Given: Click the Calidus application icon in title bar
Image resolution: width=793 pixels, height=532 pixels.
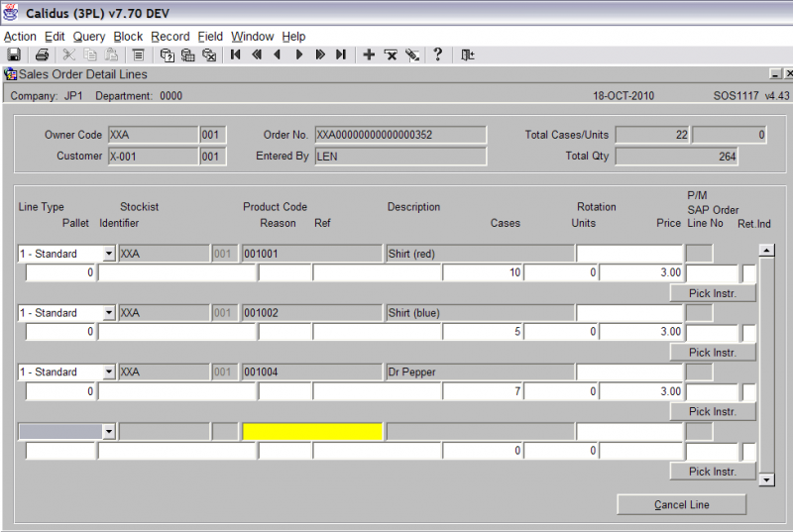Looking at the screenshot, I should point(11,13).
